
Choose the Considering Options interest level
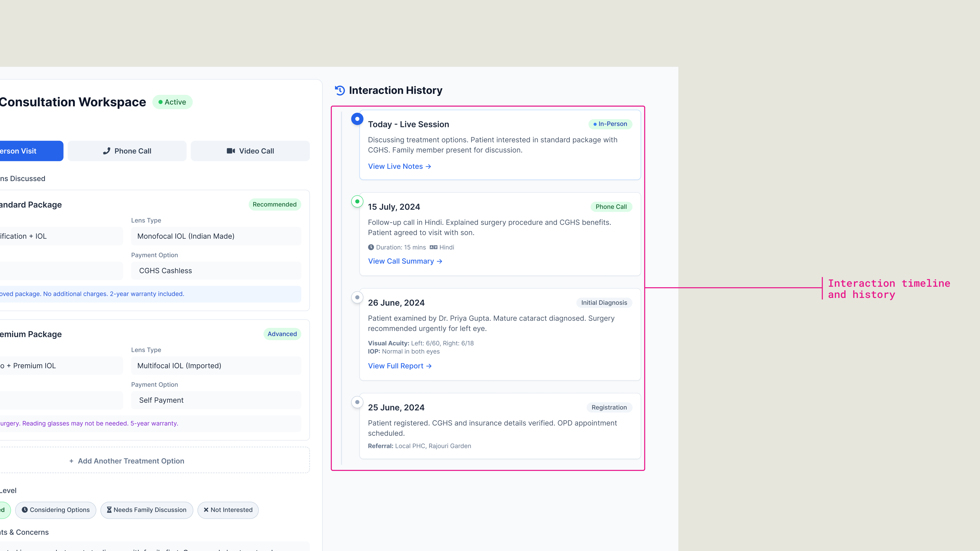point(56,510)
